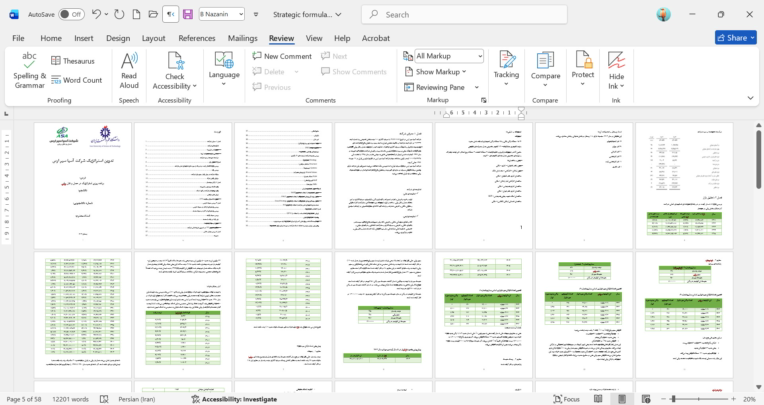764x405 pixels.
Task: Open the Language menu
Action: [x=224, y=70]
